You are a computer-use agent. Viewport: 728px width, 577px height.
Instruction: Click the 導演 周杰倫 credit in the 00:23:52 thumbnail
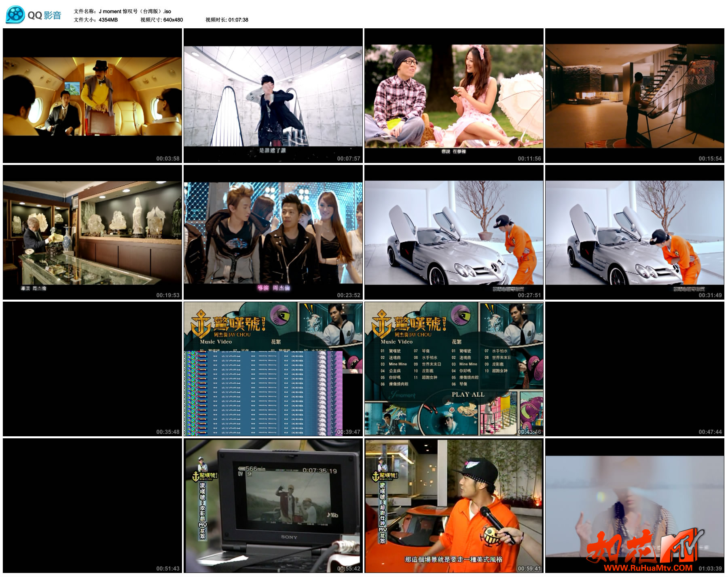click(x=274, y=288)
